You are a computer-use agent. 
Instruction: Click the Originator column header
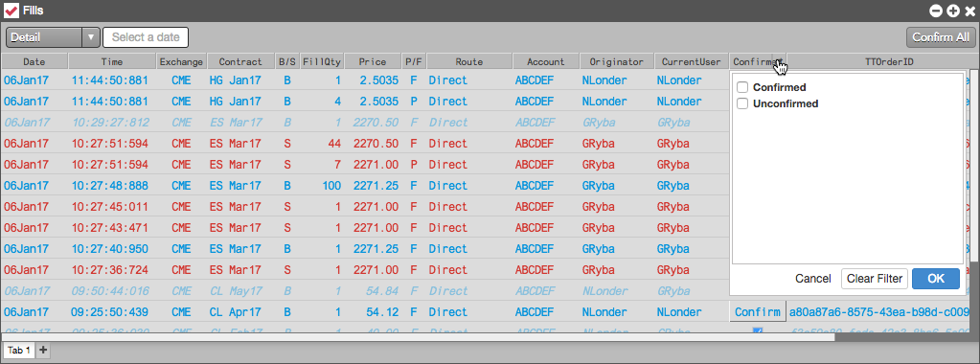(x=617, y=62)
